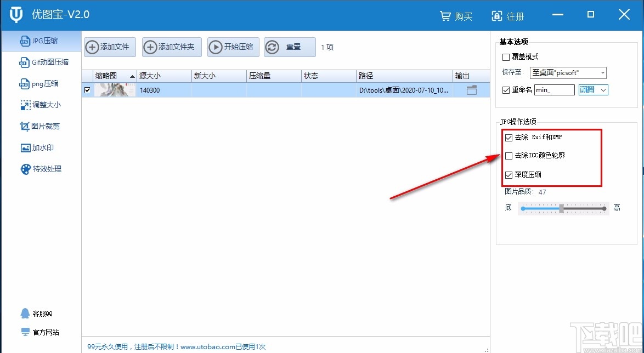Enable 去除ICC颜色轮廓 option

[x=509, y=156]
